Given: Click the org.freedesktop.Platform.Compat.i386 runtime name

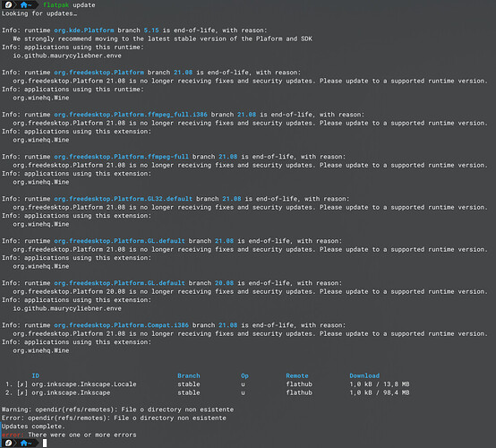Looking at the screenshot, I should point(121,325).
